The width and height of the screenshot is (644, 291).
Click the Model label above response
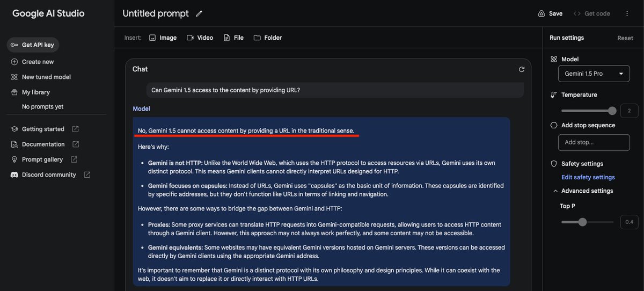[141, 108]
